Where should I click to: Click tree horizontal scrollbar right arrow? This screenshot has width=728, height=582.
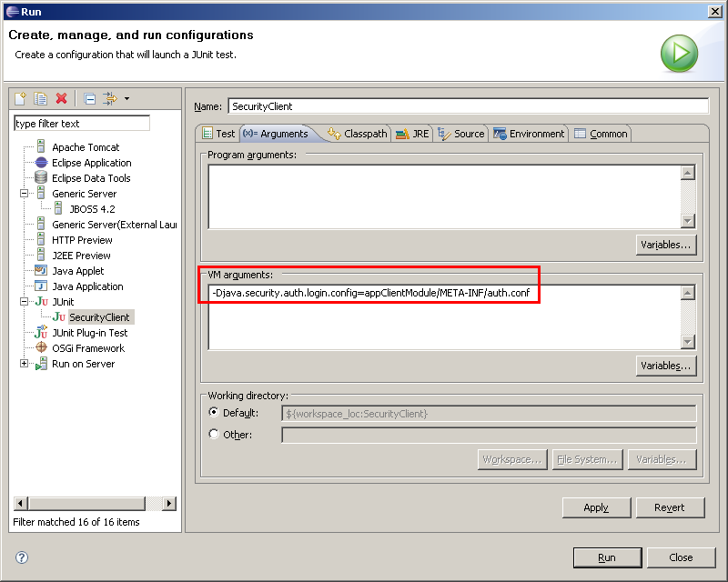coord(169,503)
